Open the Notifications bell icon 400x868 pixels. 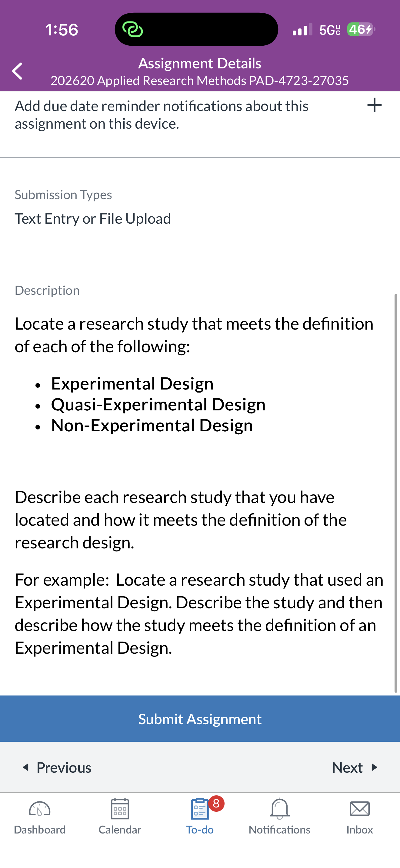click(x=280, y=809)
